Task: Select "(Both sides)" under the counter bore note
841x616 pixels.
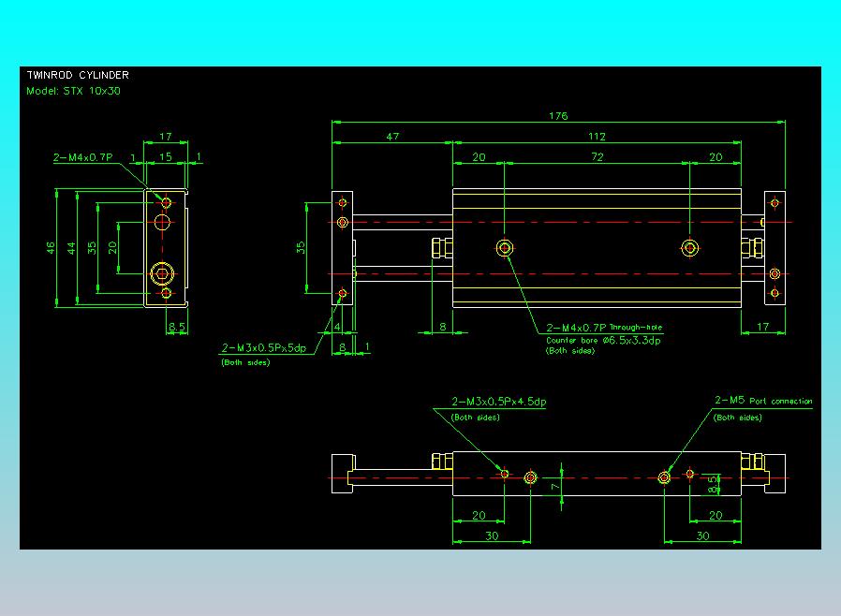Action: (570, 351)
